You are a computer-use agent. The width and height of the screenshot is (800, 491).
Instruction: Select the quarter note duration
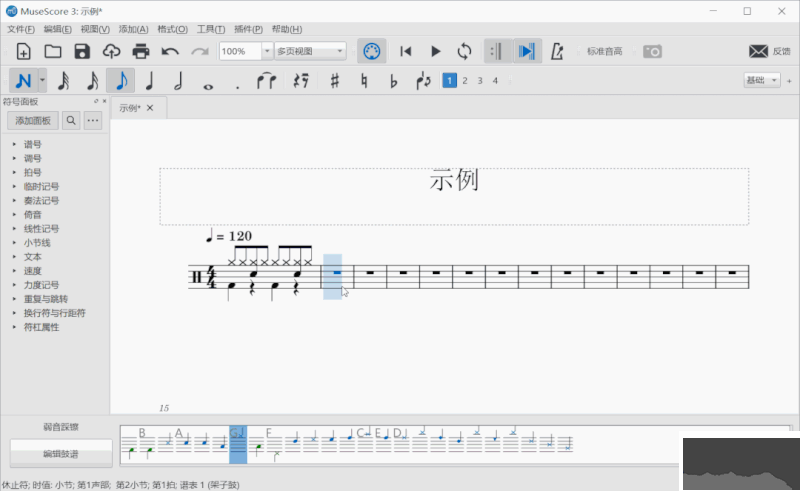[x=149, y=81]
